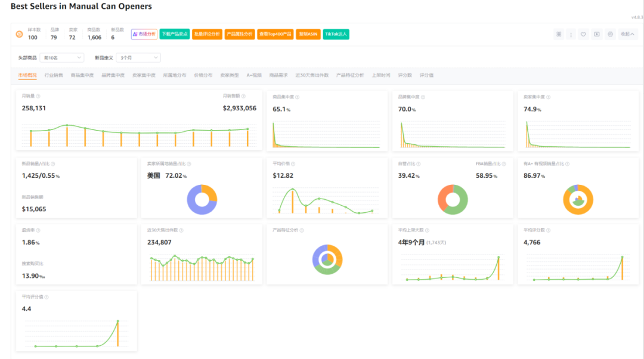Click the green 下载产品卖点 button
The width and height of the screenshot is (644, 359).
click(175, 34)
